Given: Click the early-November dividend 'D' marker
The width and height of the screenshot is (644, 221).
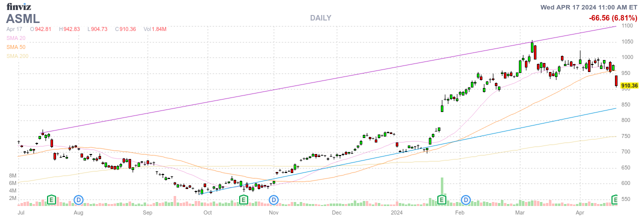Looking at the screenshot, I should click(274, 200).
